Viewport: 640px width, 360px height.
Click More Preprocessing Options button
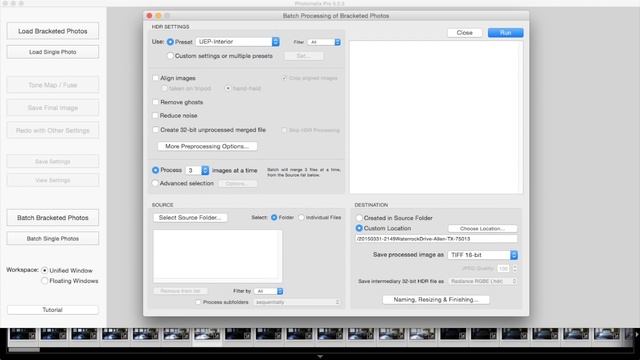point(207,146)
